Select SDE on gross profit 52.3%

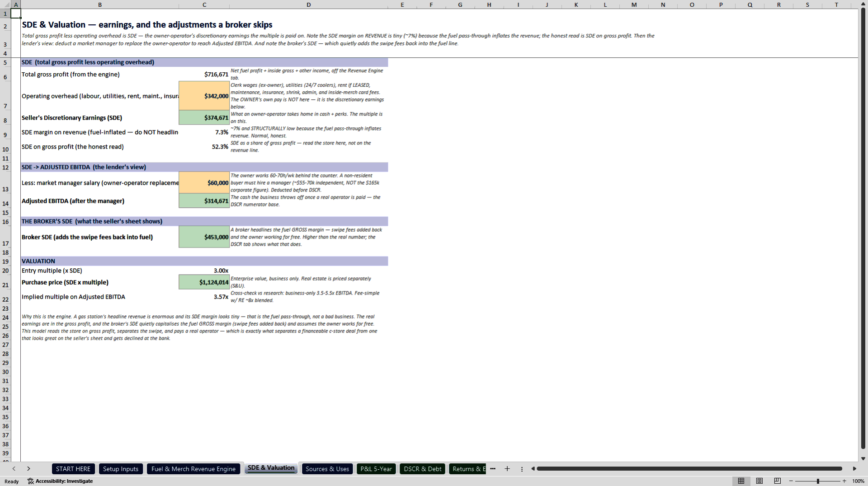point(204,146)
